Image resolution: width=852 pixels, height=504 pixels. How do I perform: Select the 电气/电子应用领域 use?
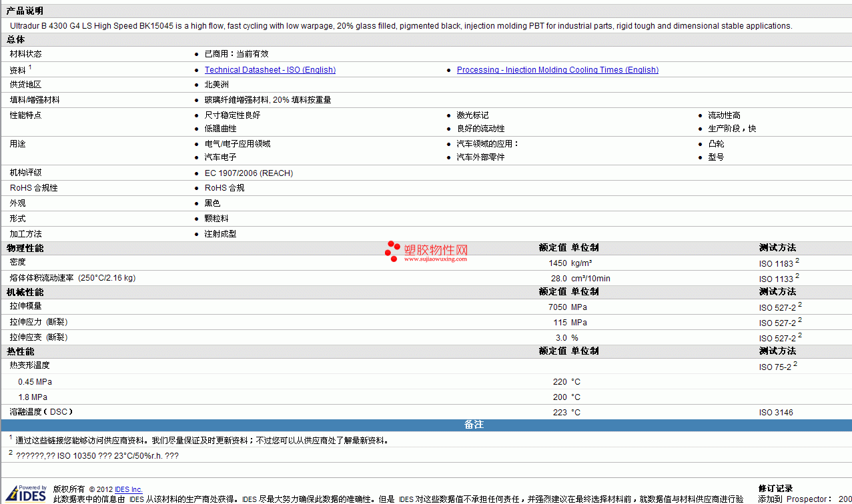point(238,144)
